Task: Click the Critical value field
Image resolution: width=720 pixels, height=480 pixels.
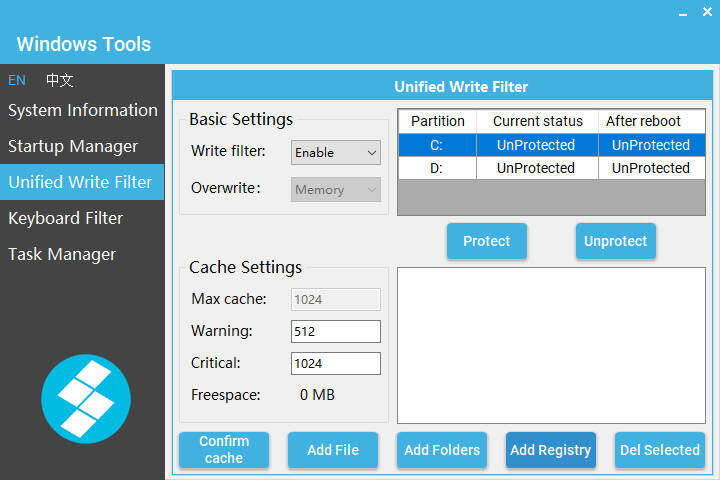Action: [336, 363]
